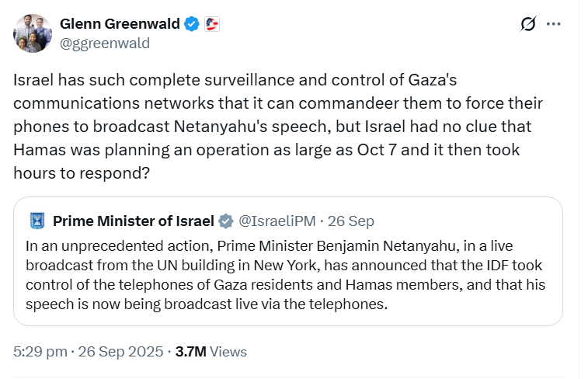The width and height of the screenshot is (588, 379).
Task: Click the 3.7M Views count
Action: click(x=211, y=351)
